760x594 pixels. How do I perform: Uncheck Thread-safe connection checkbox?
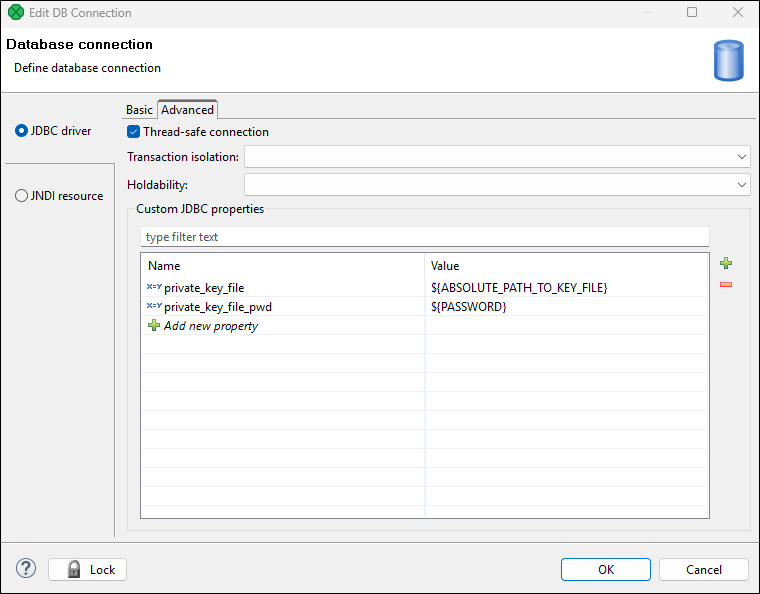[x=134, y=132]
